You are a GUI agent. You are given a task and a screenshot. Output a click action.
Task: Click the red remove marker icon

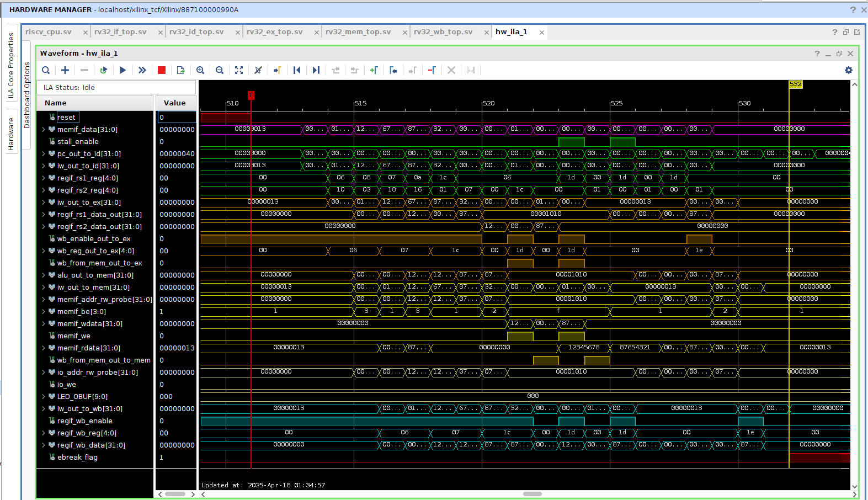[432, 70]
